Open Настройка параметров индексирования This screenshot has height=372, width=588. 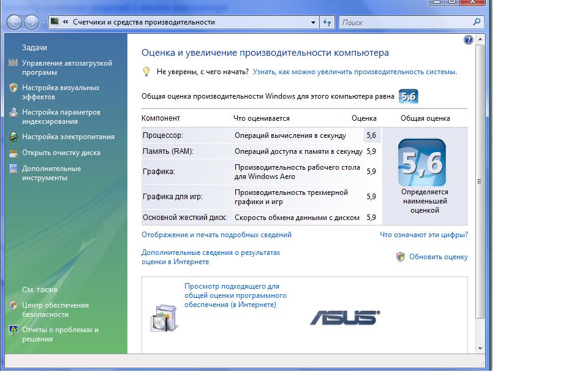pos(61,116)
